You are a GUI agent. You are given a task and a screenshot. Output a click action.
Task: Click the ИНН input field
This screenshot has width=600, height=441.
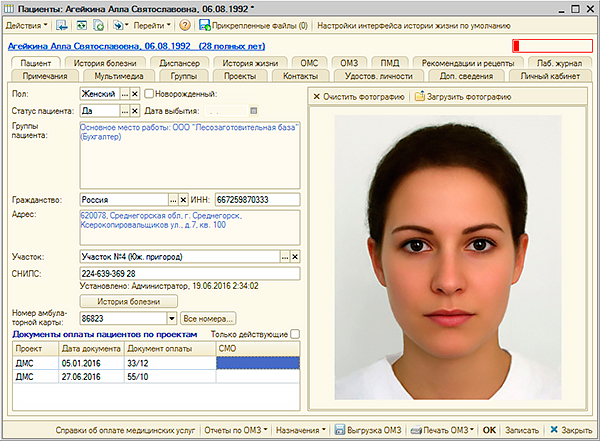coord(255,200)
